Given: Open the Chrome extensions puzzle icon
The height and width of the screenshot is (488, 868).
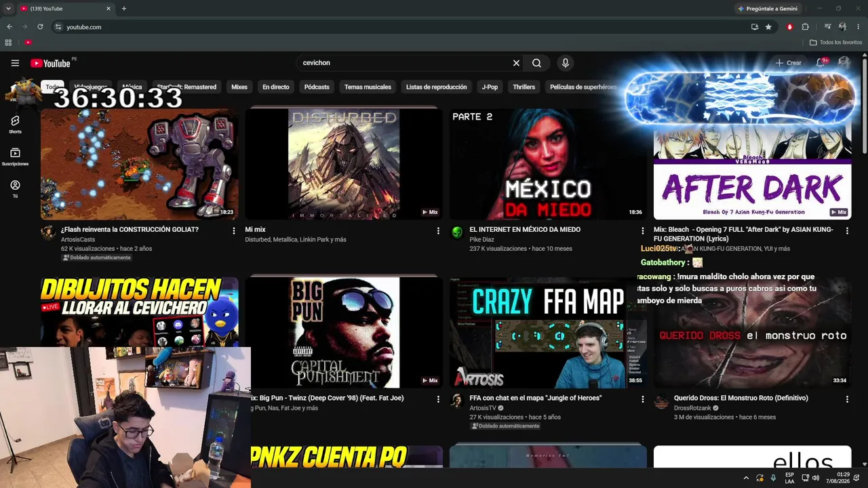Looking at the screenshot, I should (805, 27).
